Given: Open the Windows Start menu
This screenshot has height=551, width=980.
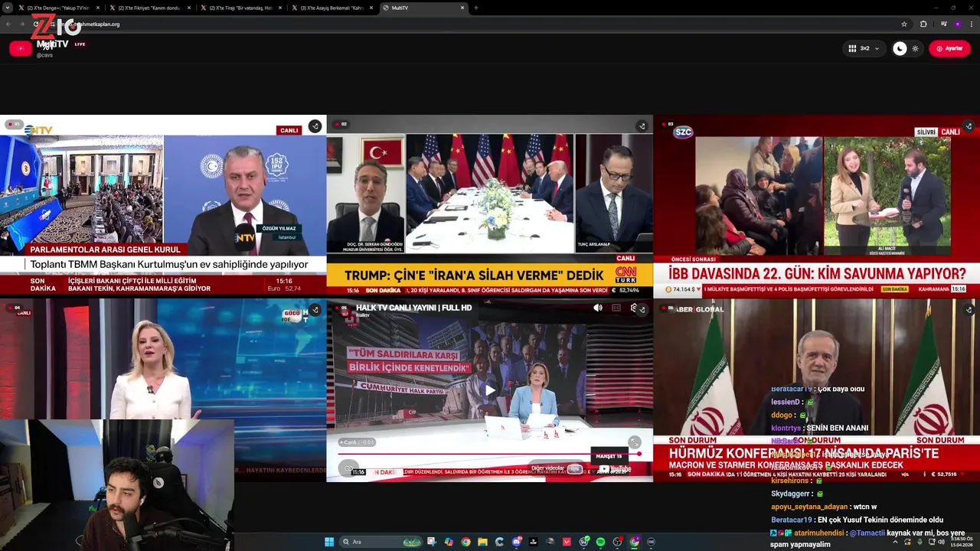Looking at the screenshot, I should 329,542.
